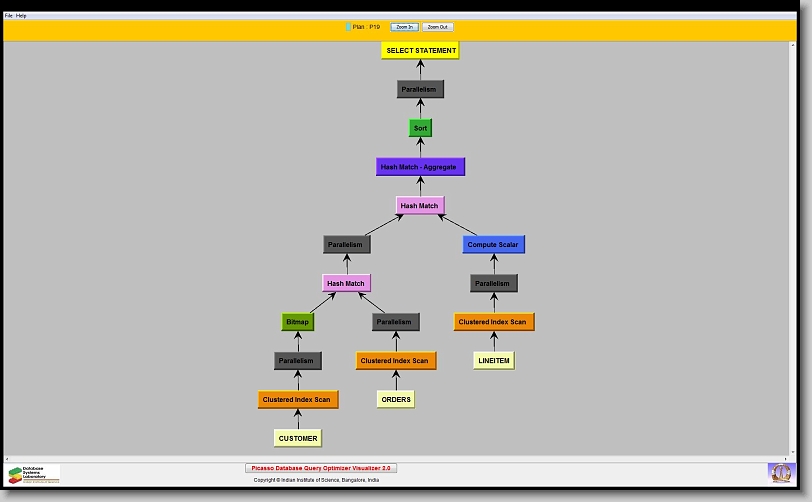Viewport: 812px width, 502px height.
Task: Click the topmost Parallelism node under SELECT STATEMENT
Action: pos(420,89)
